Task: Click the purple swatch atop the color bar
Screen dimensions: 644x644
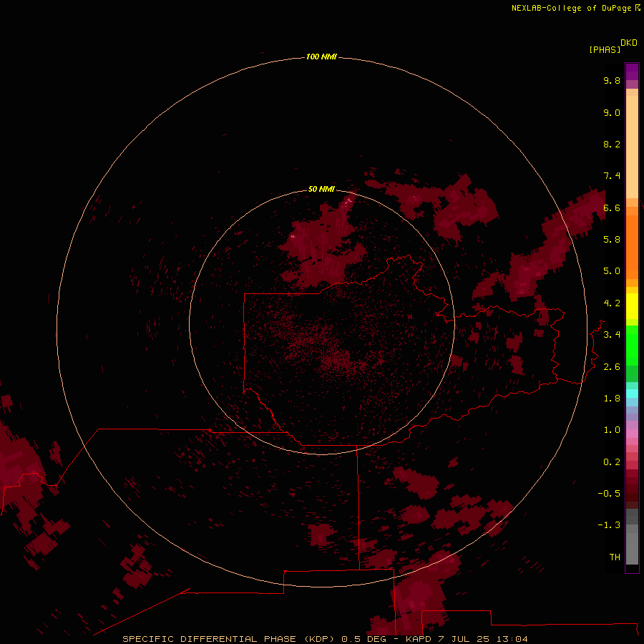Action: 632,72
